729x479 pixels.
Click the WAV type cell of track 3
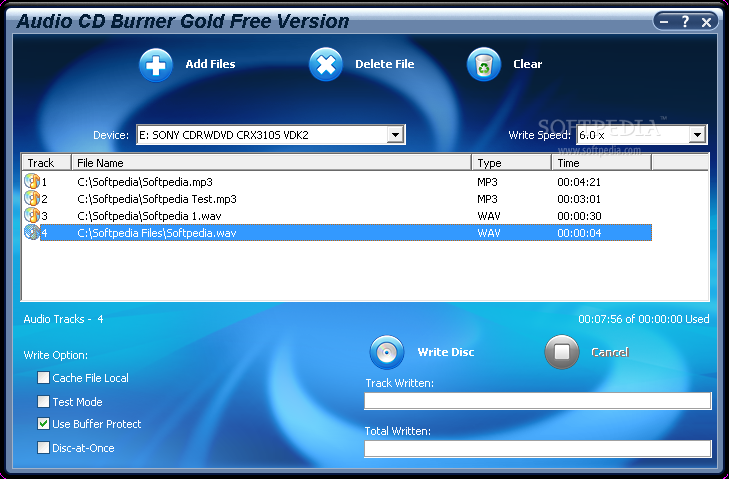(489, 216)
